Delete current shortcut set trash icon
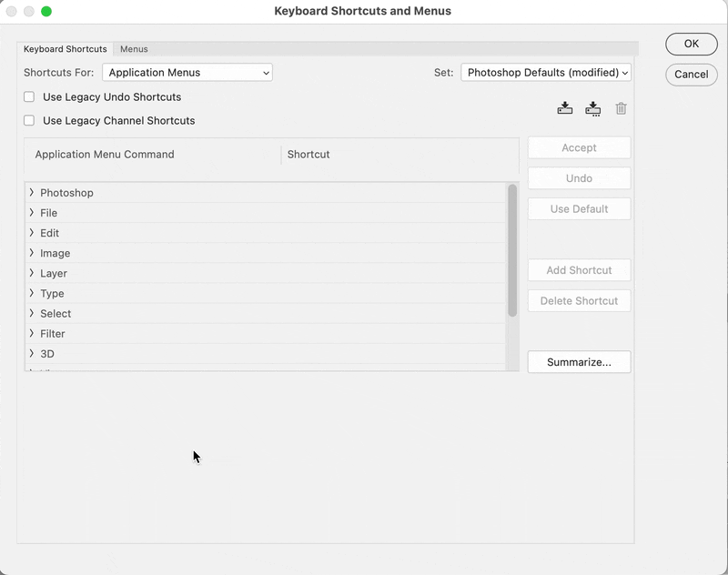 [622, 108]
